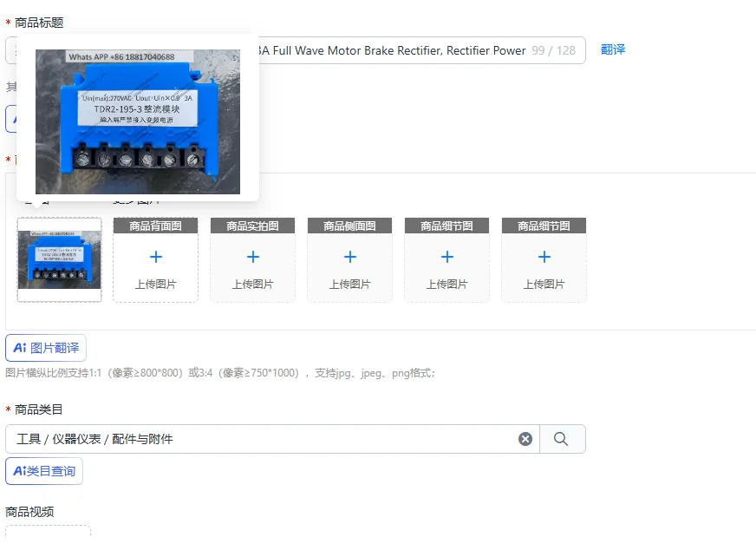
Task: Open the category field 工具 / 仪器仪表
Action: point(272,439)
